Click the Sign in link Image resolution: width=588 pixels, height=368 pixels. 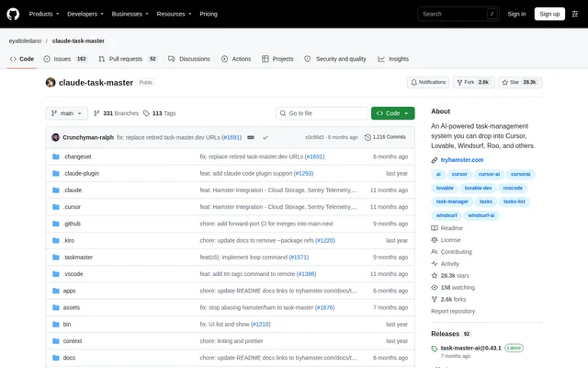click(516, 14)
